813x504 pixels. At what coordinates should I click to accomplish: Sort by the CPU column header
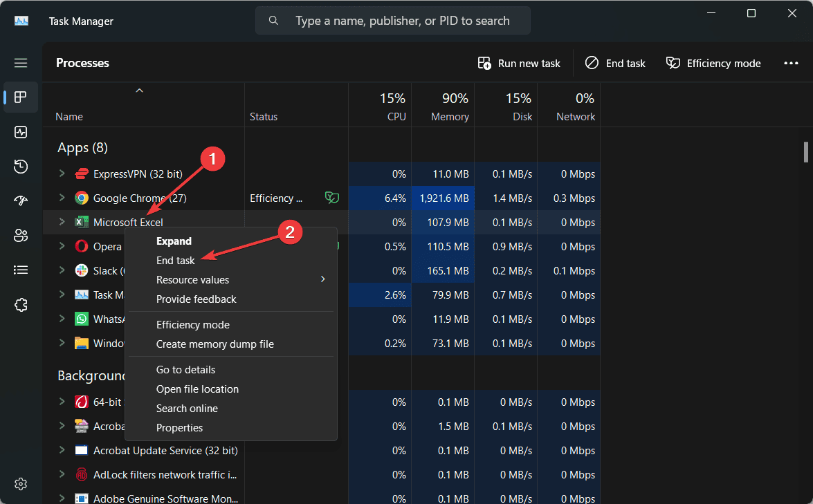(380, 106)
